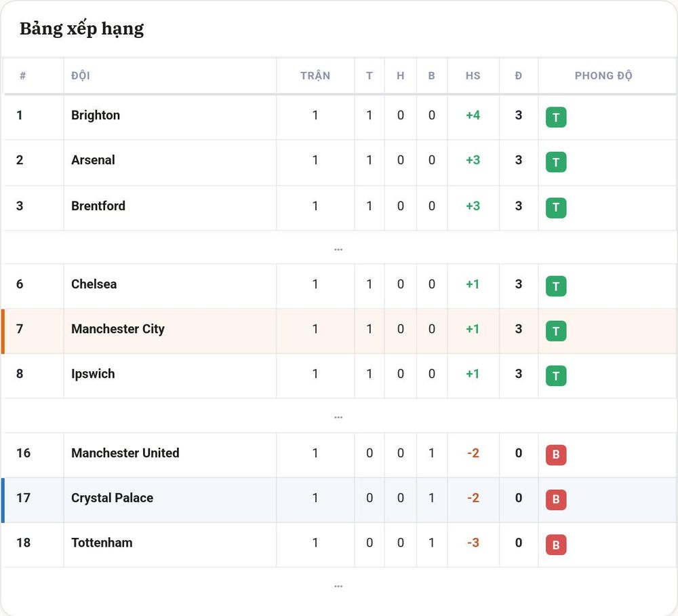Image resolution: width=678 pixels, height=616 pixels.
Task: Click Chelsea's green T form badge
Action: [x=556, y=286]
